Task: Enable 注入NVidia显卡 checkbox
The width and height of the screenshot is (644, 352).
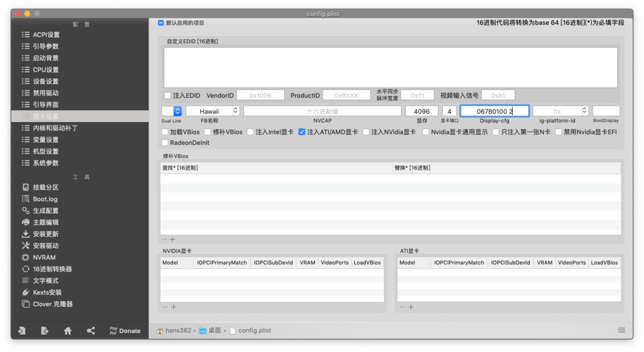Action: pos(366,132)
